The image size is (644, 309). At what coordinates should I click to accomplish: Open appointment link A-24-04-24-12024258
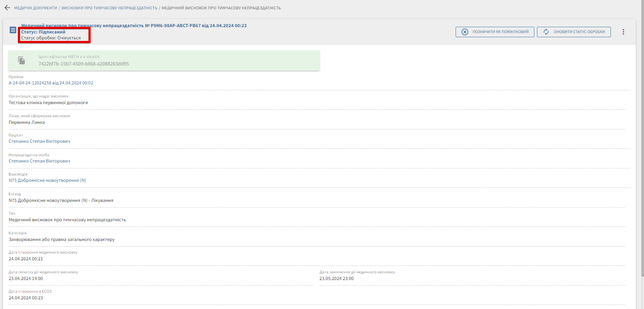(51, 83)
